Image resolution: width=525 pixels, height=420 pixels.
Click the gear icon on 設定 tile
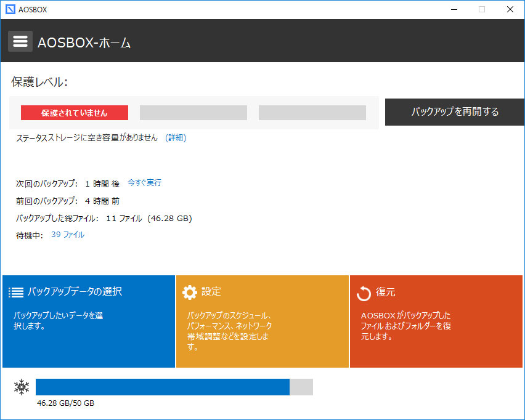(190, 292)
